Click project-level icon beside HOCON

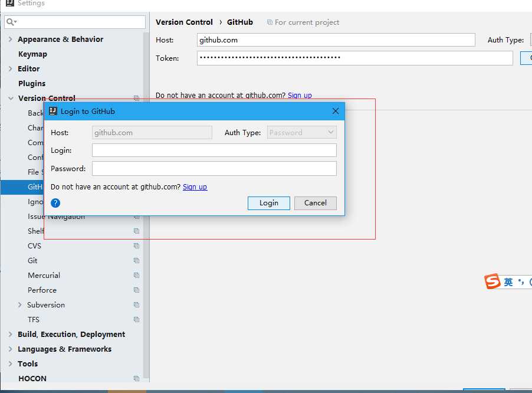pyautogui.click(x=136, y=378)
